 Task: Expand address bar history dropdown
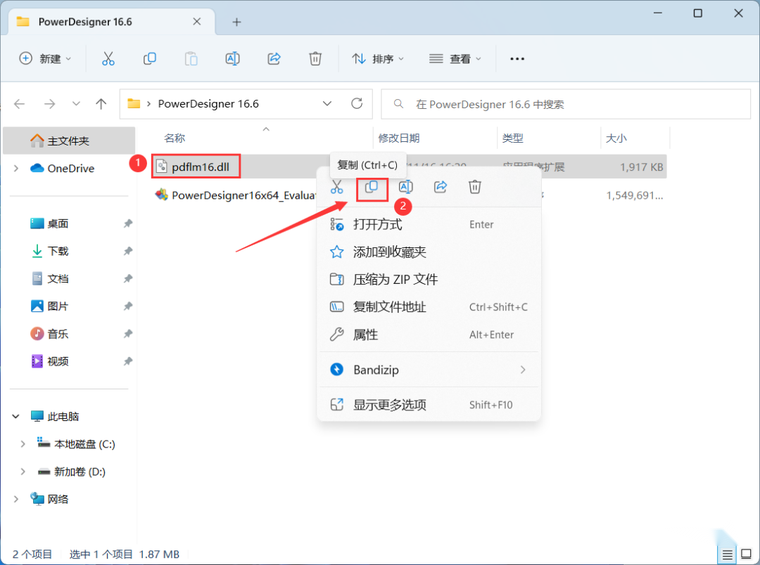(327, 103)
